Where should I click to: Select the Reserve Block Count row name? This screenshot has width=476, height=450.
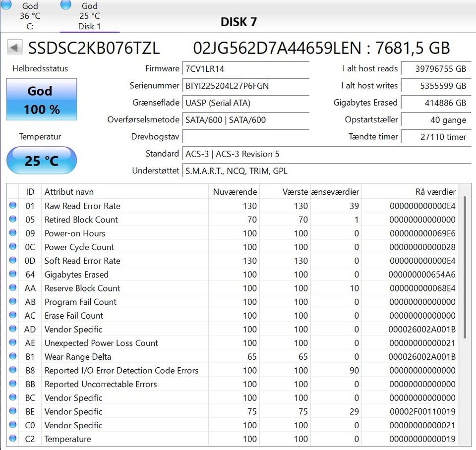point(82,288)
